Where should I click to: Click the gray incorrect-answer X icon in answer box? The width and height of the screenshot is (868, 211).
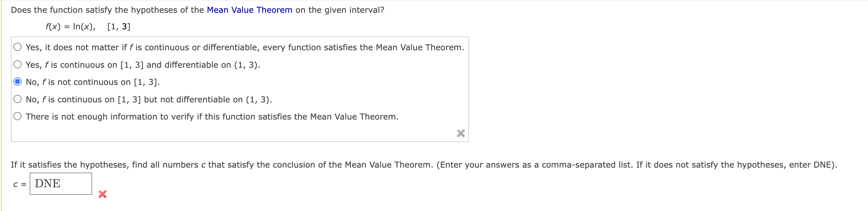tap(461, 133)
